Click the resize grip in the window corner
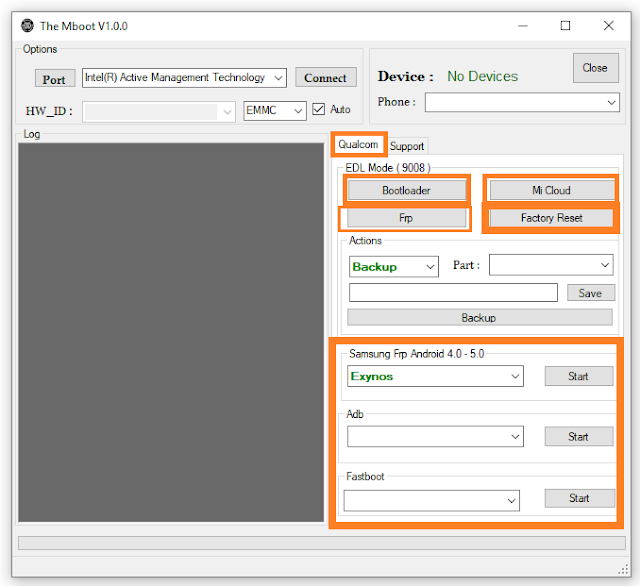640x586 pixels. coord(623,570)
